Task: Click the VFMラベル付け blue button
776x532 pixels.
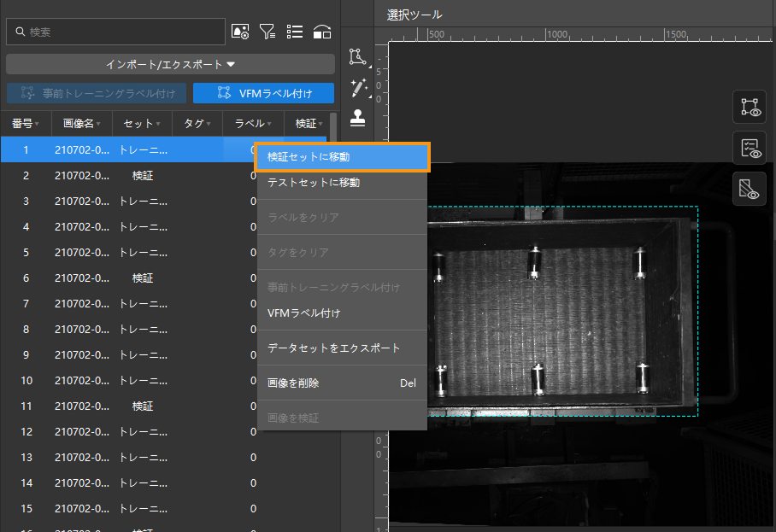Action: 263,93
